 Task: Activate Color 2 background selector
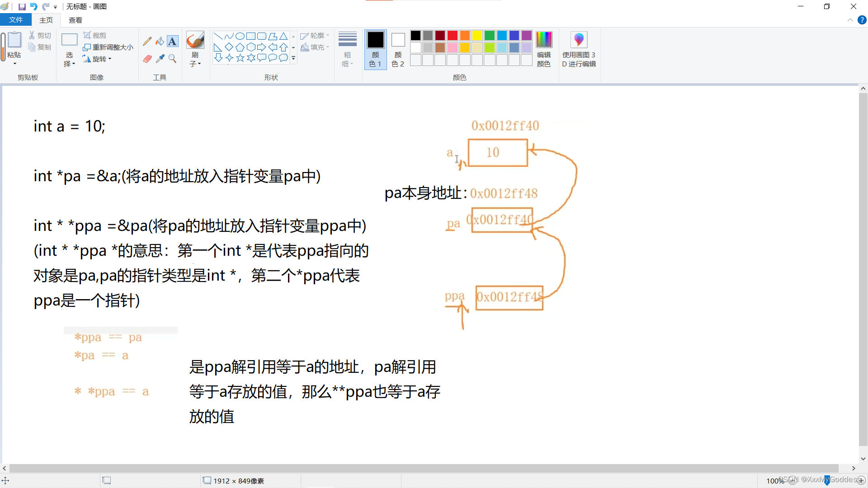(x=398, y=49)
